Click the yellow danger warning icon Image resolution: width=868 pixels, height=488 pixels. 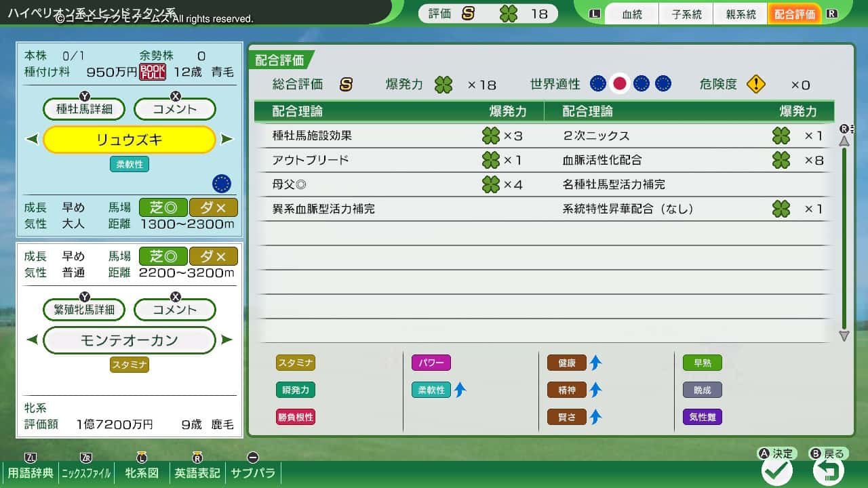coord(755,84)
